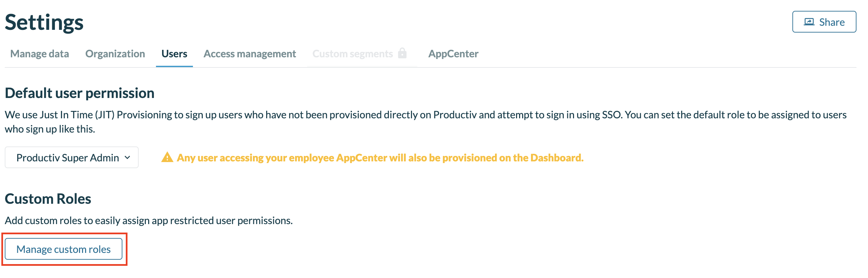Select the Users tab
The image size is (868, 278).
point(174,54)
